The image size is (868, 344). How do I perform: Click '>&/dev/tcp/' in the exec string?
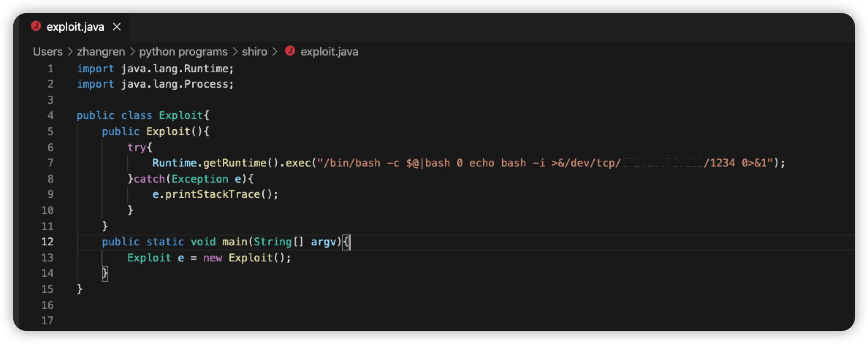click(586, 163)
